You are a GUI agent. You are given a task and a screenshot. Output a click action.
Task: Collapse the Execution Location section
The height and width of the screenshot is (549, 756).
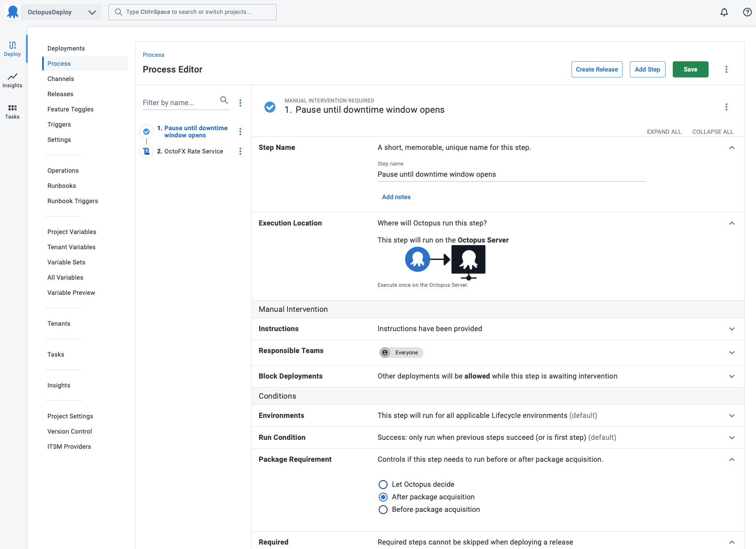732,223
